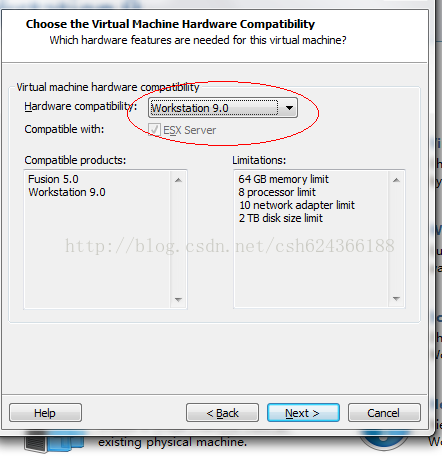Viewport: 442px width, 471px height.
Task: Click down arrow of Compatible products scrollbar
Action: [x=178, y=299]
